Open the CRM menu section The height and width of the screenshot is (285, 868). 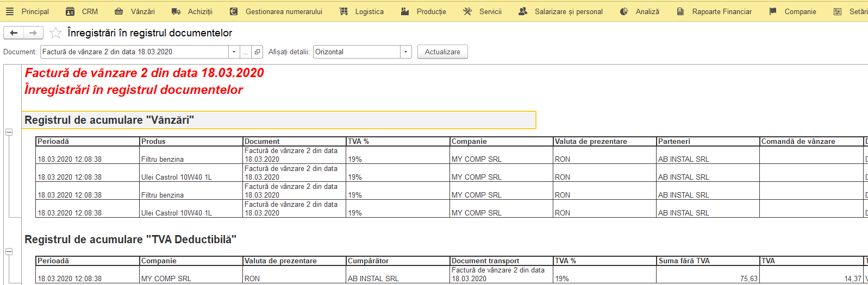tap(90, 11)
